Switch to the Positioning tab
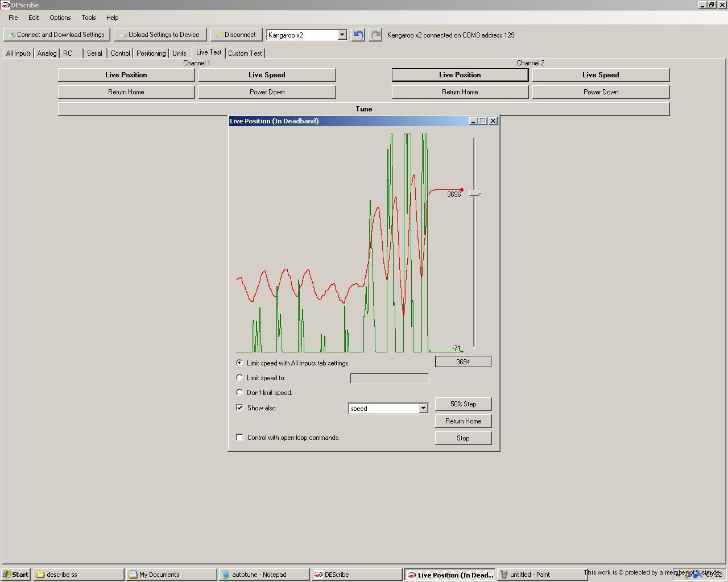Screen dimensions: 728x582 coord(151,53)
